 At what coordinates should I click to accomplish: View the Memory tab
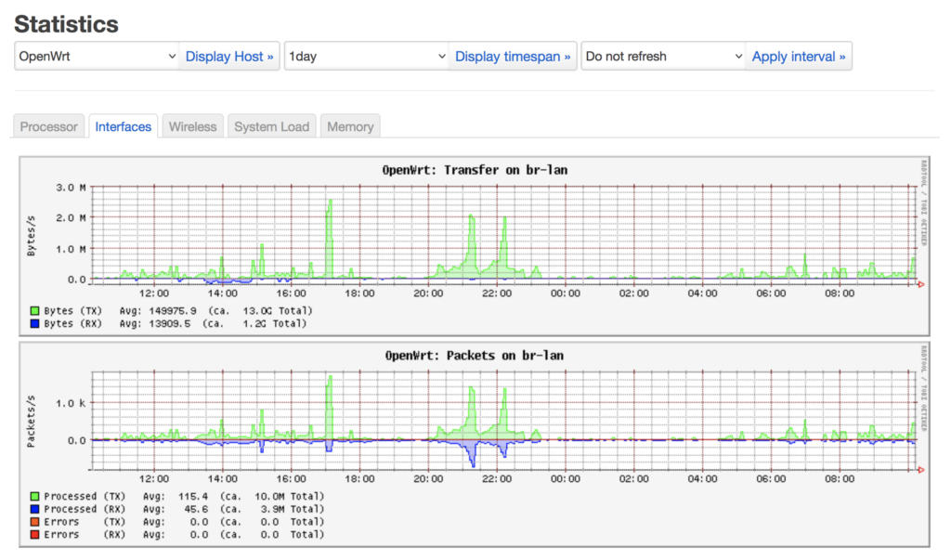pos(350,126)
